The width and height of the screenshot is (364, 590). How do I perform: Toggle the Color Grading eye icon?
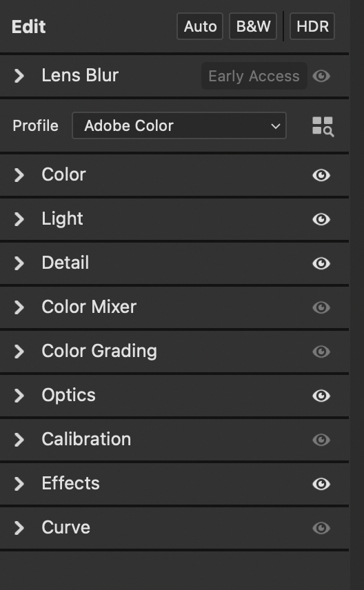pos(321,352)
